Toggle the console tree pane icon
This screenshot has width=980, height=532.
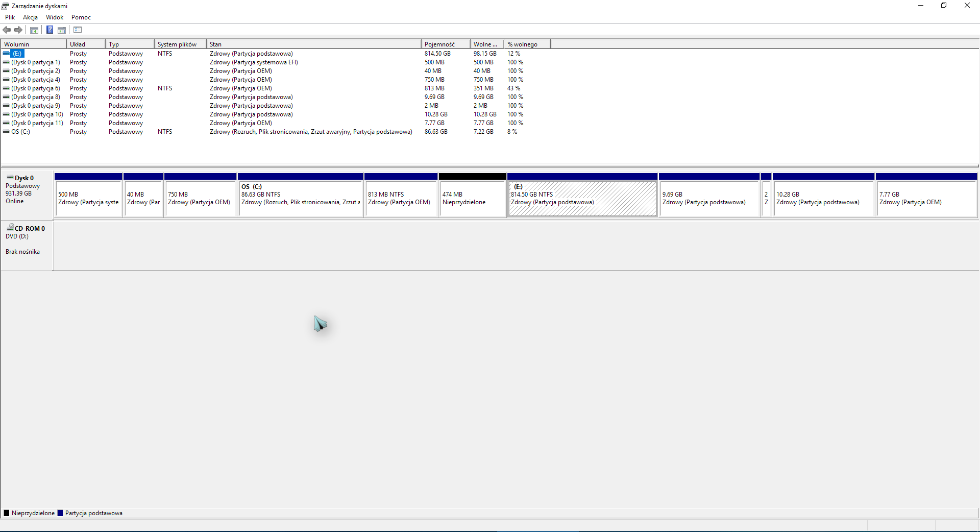(34, 30)
